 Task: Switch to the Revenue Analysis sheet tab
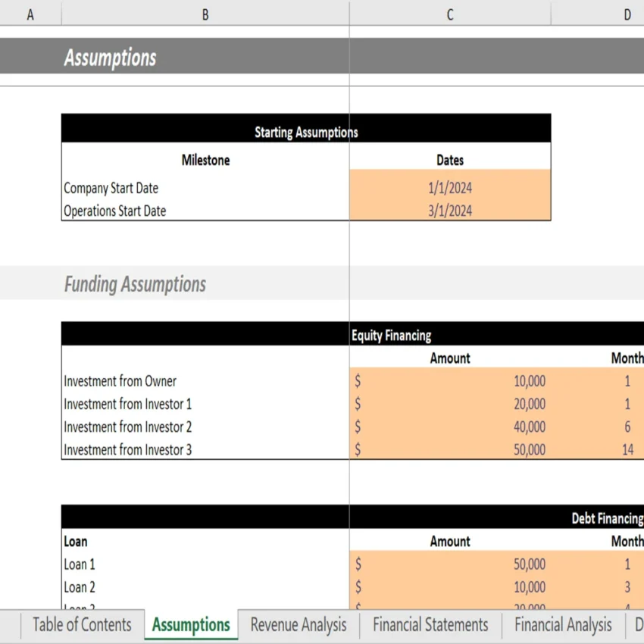299,625
